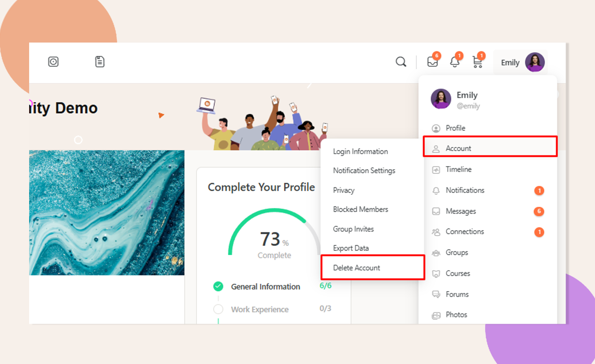Click the Groups icon in user menu
The width and height of the screenshot is (595, 364).
(436, 253)
